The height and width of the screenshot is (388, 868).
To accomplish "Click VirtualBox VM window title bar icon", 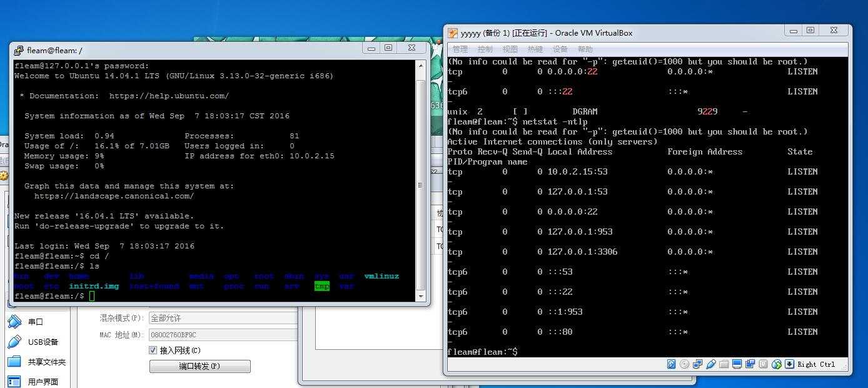I will pyautogui.click(x=453, y=33).
